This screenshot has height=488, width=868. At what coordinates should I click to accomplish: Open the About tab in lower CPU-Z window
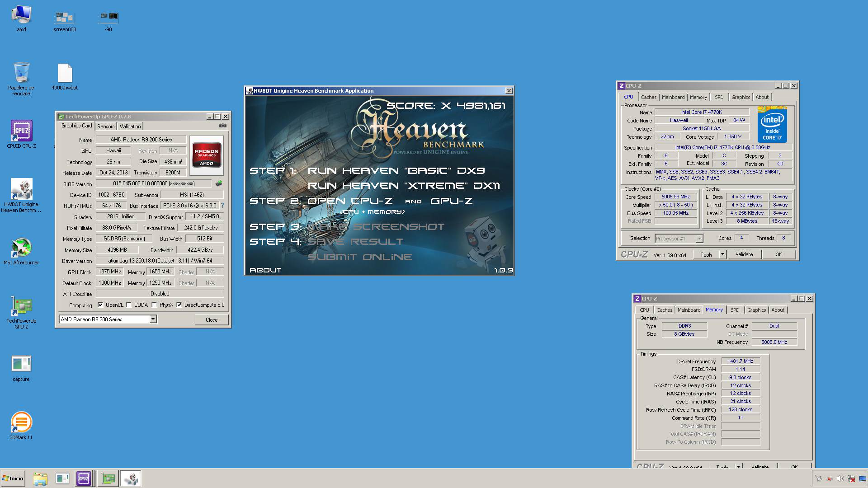(x=778, y=310)
